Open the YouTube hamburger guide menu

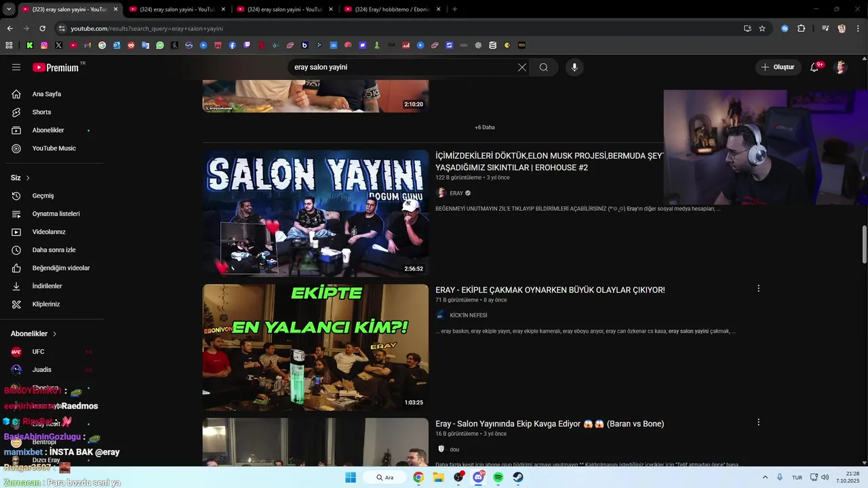(16, 67)
